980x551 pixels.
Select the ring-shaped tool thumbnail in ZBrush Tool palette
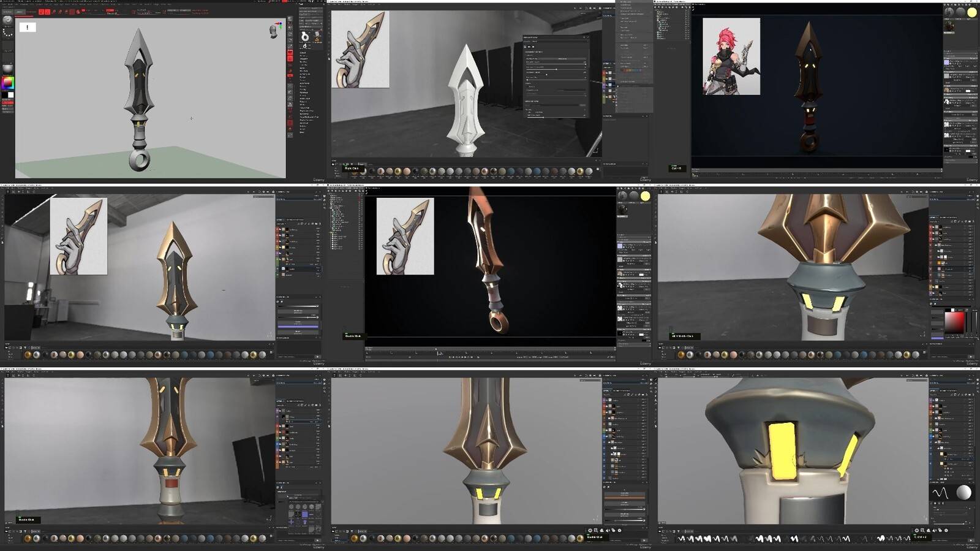coord(305,37)
